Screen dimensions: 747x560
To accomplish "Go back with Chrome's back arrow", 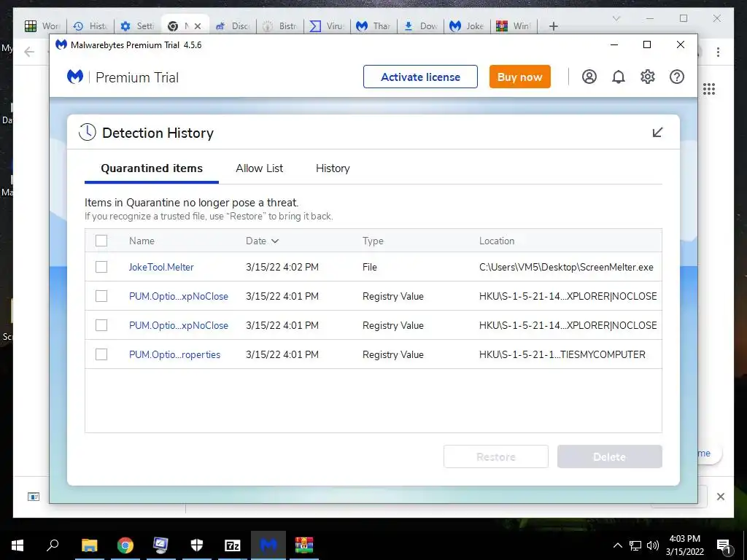I will 29,52.
